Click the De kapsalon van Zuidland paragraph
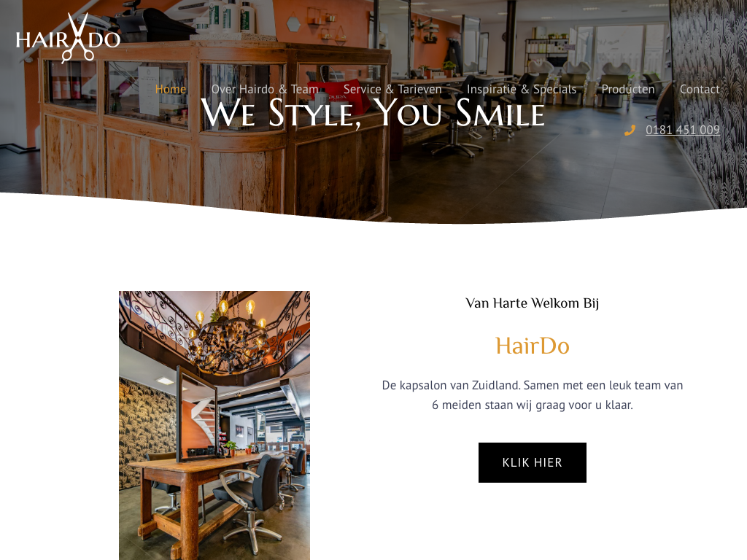Viewport: 747px width, 560px height. pos(532,394)
